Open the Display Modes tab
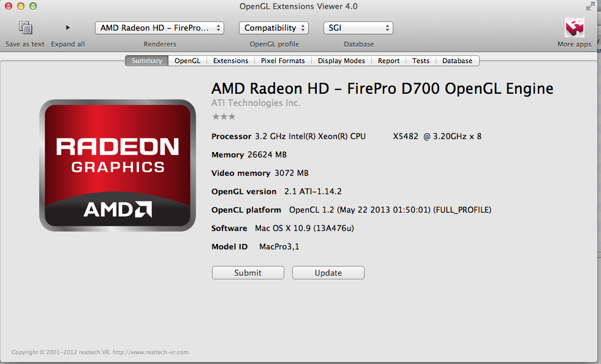This screenshot has height=364, width=601. click(341, 61)
